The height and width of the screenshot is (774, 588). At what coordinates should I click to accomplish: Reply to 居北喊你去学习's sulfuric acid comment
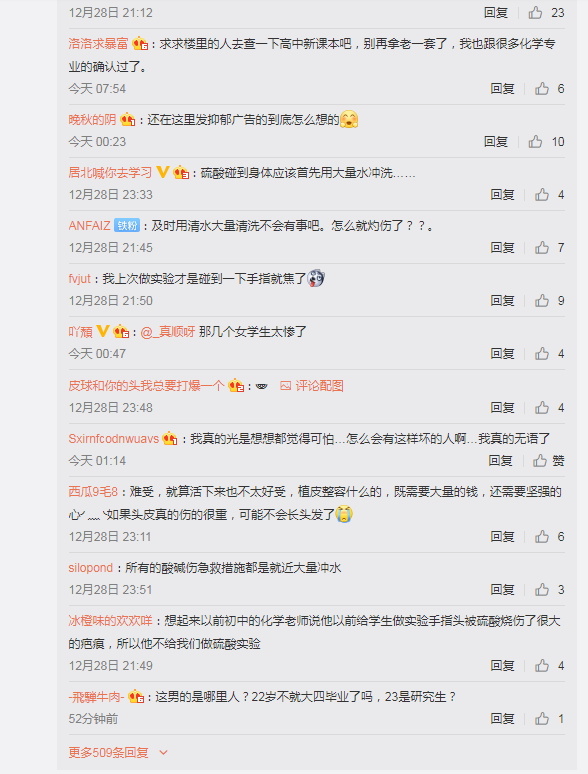(x=503, y=194)
